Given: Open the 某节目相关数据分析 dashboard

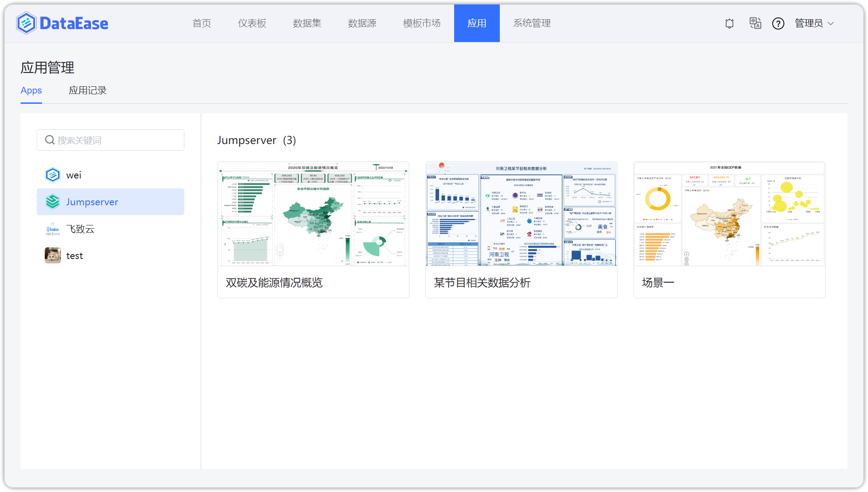Looking at the screenshot, I should pos(521,215).
